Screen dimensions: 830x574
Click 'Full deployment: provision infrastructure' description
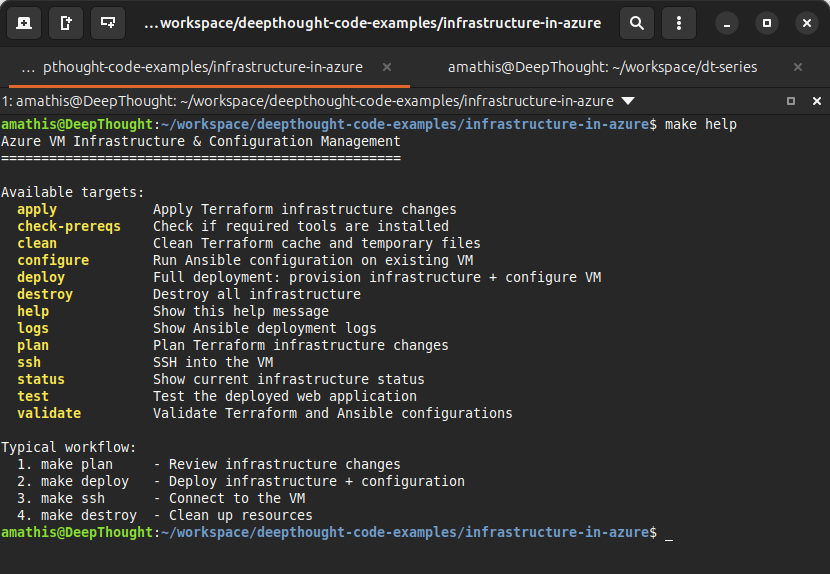point(377,277)
